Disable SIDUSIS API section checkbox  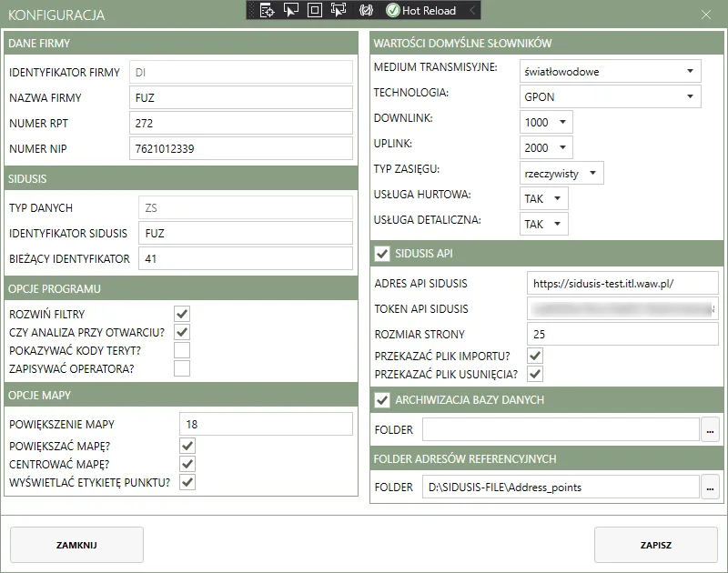pos(382,254)
